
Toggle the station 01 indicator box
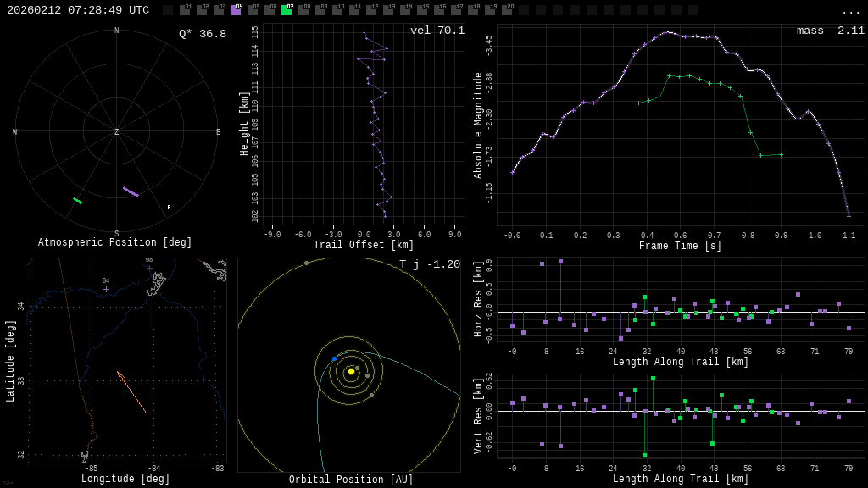(x=185, y=10)
